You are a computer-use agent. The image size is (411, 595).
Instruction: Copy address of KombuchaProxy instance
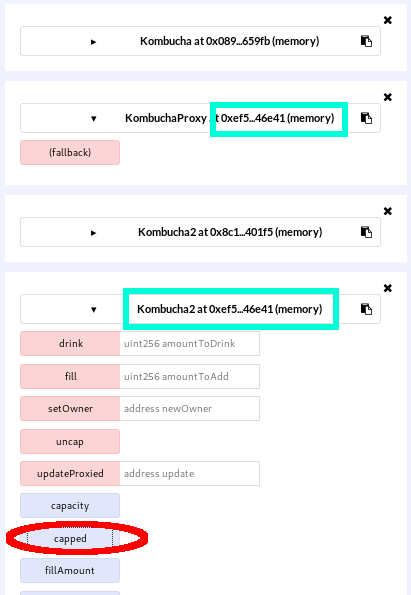366,118
